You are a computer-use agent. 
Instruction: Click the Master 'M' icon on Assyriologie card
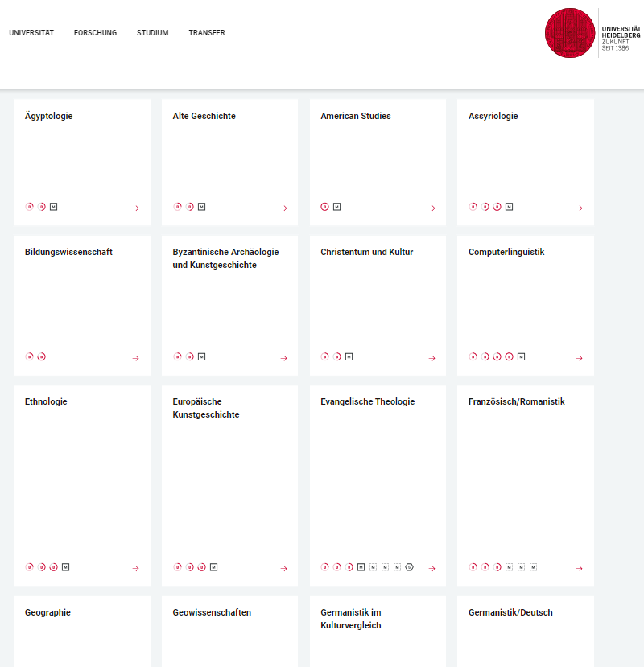pos(509,207)
